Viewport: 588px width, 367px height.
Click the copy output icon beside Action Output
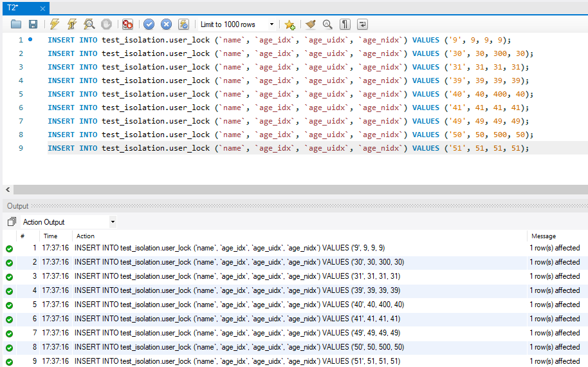12,221
